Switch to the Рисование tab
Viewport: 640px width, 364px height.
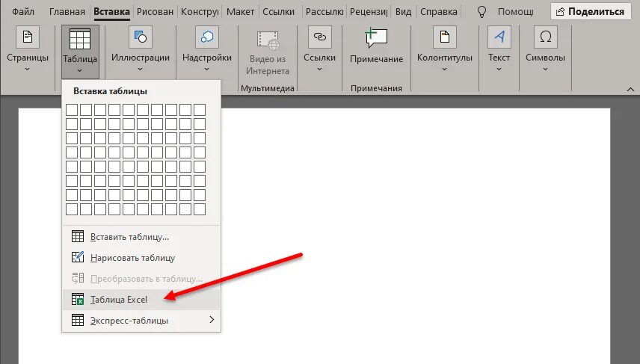coord(155,11)
